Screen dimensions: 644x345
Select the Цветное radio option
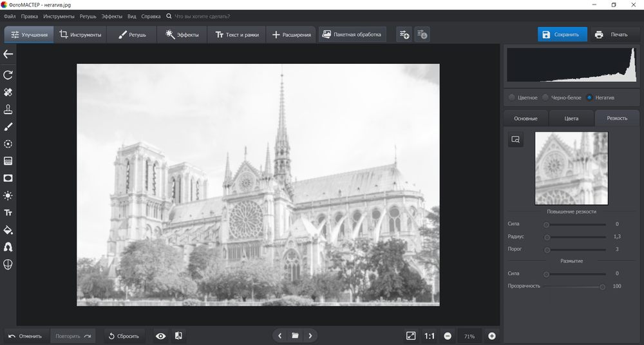pyautogui.click(x=512, y=98)
